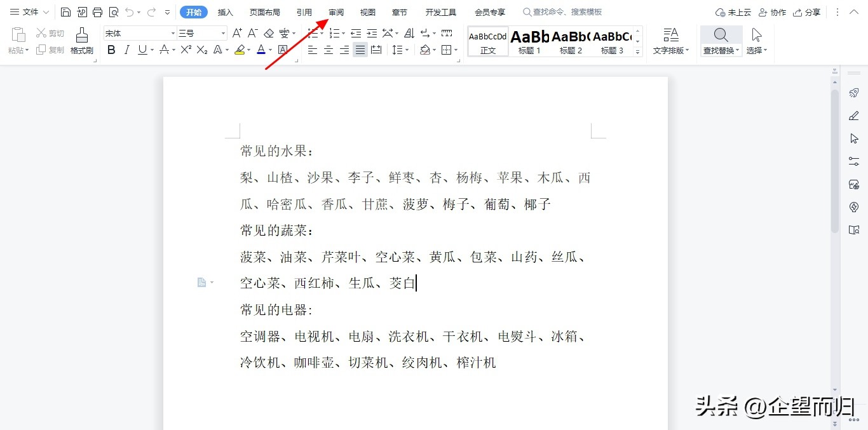Image resolution: width=868 pixels, height=430 pixels.
Task: Click the 分享 share button
Action: pyautogui.click(x=807, y=12)
